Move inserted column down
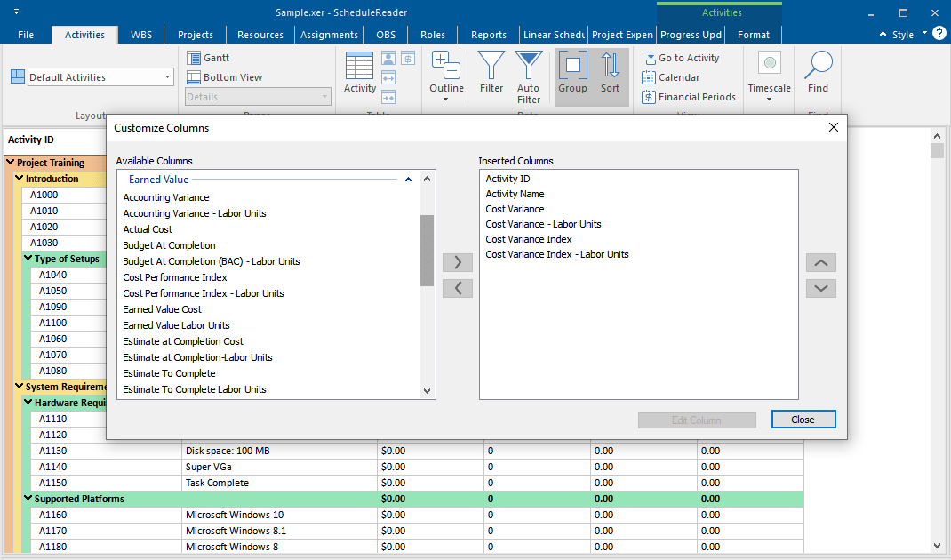The image size is (951, 560). coord(820,288)
